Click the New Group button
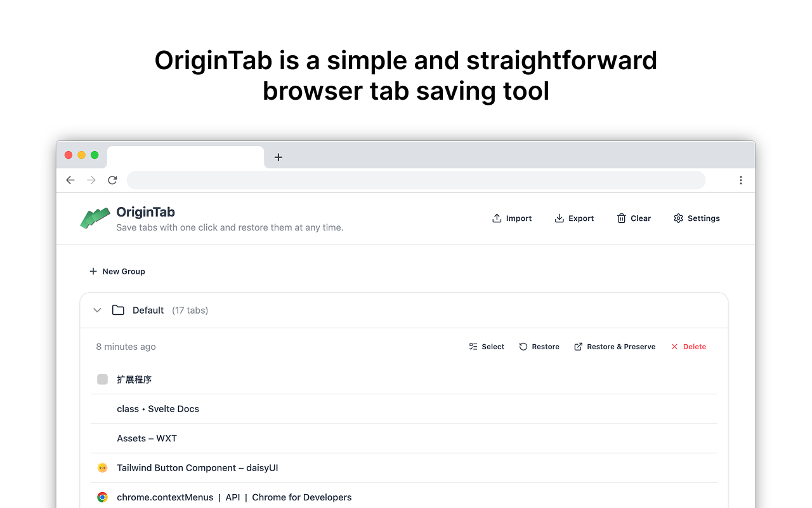 coord(117,271)
